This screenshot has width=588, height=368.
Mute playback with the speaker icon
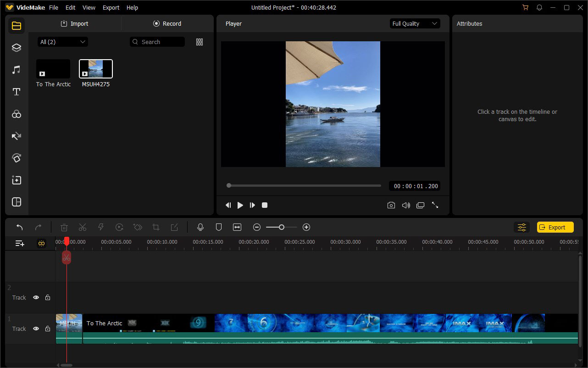pos(406,205)
